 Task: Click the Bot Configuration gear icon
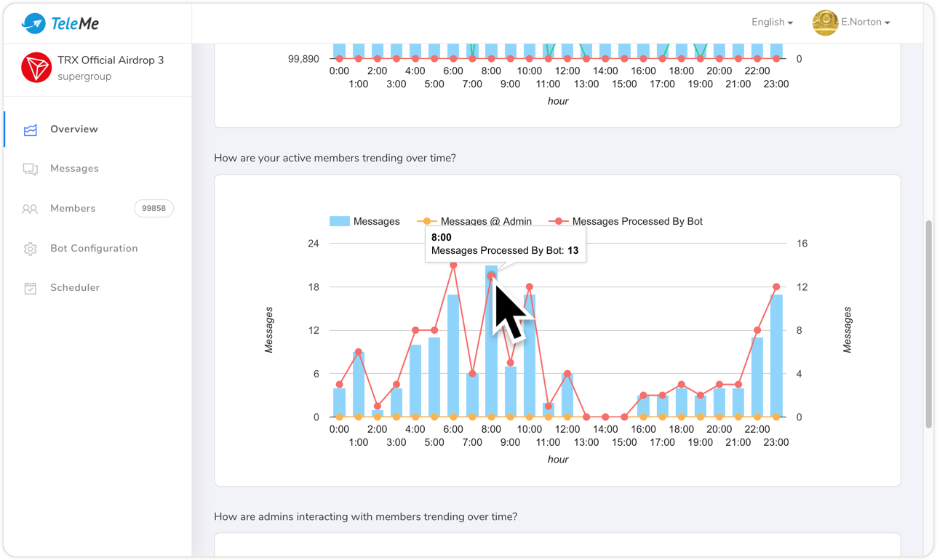(30, 249)
